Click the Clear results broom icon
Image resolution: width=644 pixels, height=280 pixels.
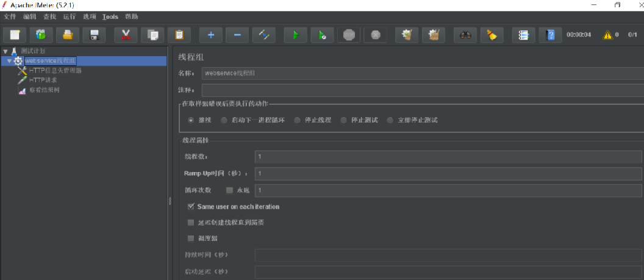pyautogui.click(x=407, y=35)
